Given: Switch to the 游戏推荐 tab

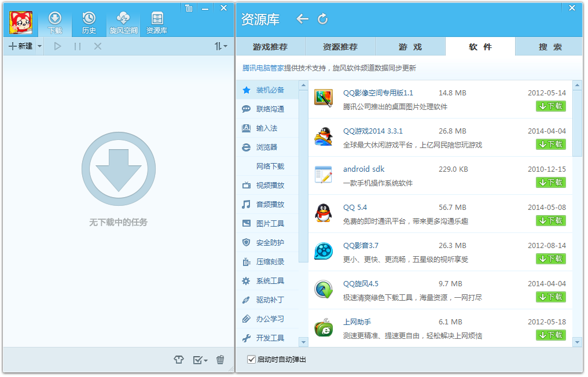Looking at the screenshot, I should 270,47.
